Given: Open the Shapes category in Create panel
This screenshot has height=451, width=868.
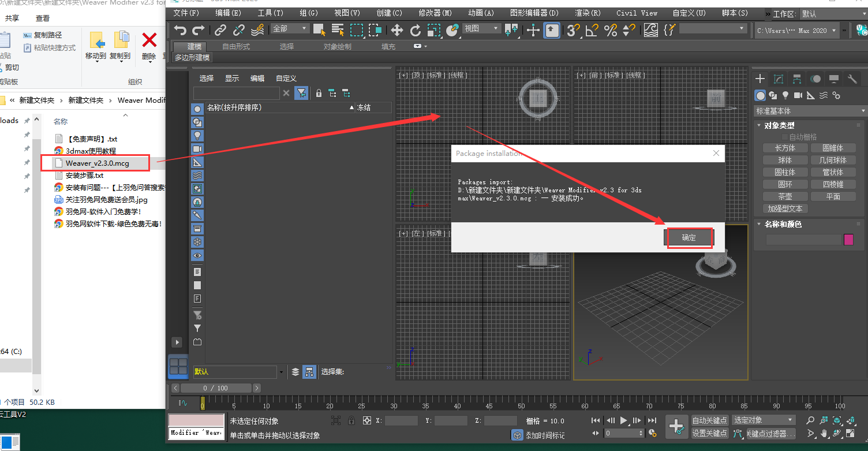Looking at the screenshot, I should (773, 95).
